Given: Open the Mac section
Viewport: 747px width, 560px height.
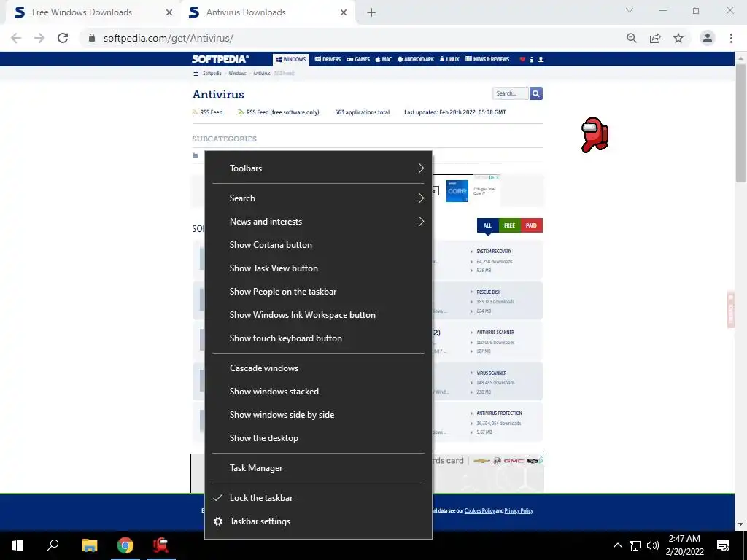Looking at the screenshot, I should (384, 60).
